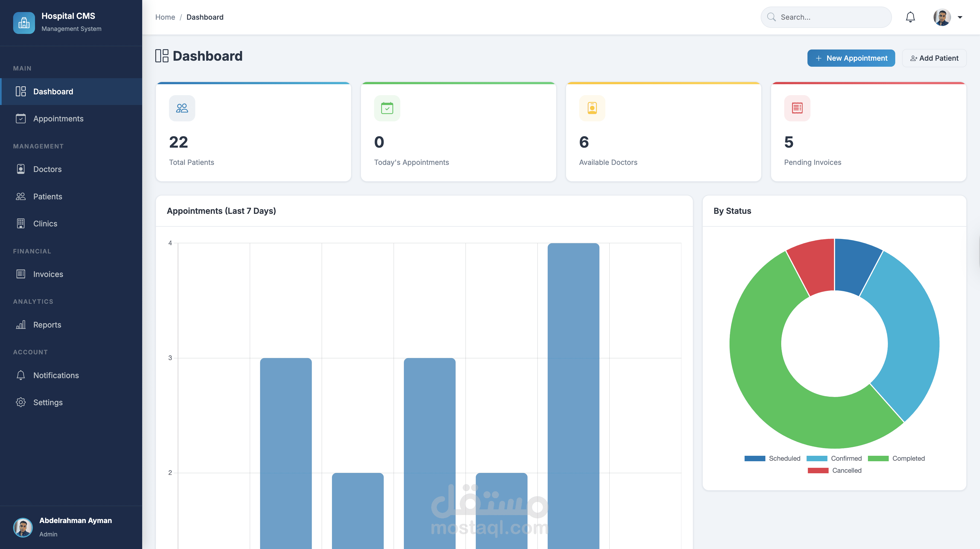The height and width of the screenshot is (549, 980).
Task: Click the Total Patients card value 22
Action: coord(179,142)
